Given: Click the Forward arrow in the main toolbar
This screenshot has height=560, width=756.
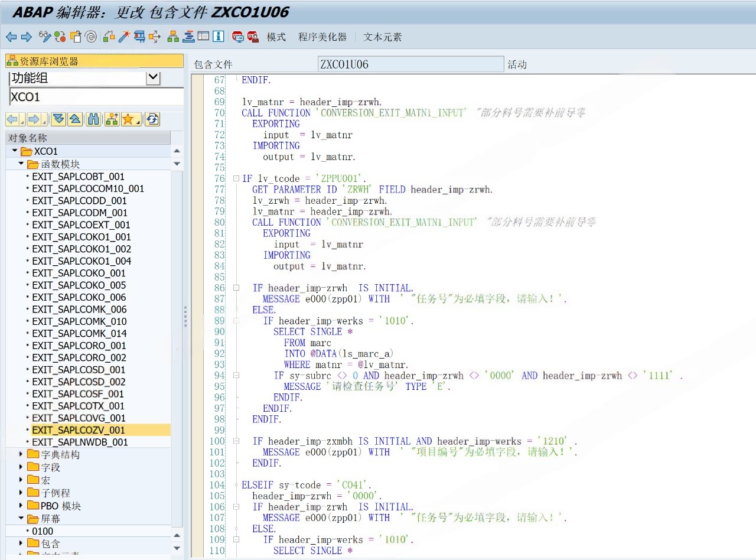Looking at the screenshot, I should (26, 37).
